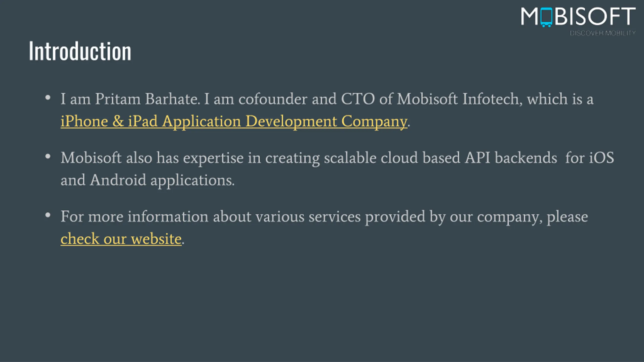Open the iPhone & iPad Application Development Company link
644x362 pixels.
(234, 121)
